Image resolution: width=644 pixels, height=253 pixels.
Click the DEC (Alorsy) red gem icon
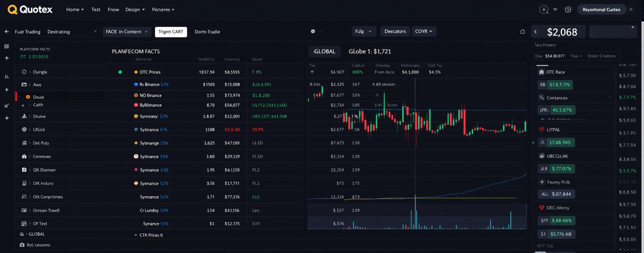click(541, 208)
